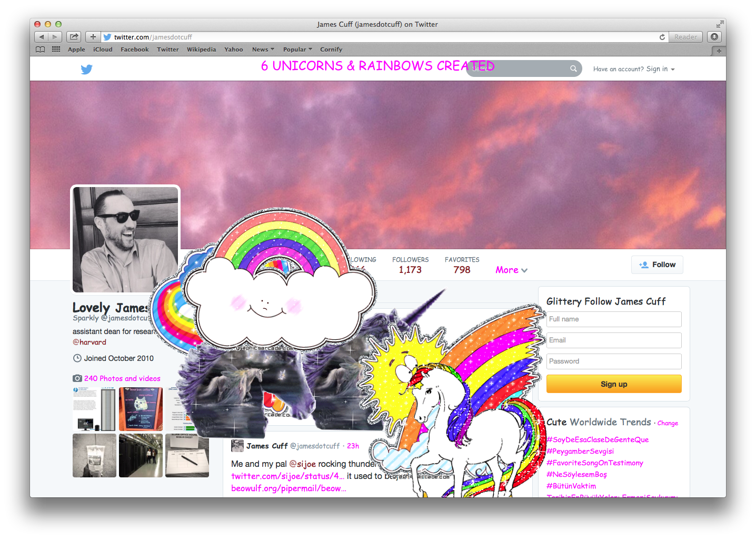Show Top Sites grid icon
756x539 pixels.
pyautogui.click(x=56, y=50)
